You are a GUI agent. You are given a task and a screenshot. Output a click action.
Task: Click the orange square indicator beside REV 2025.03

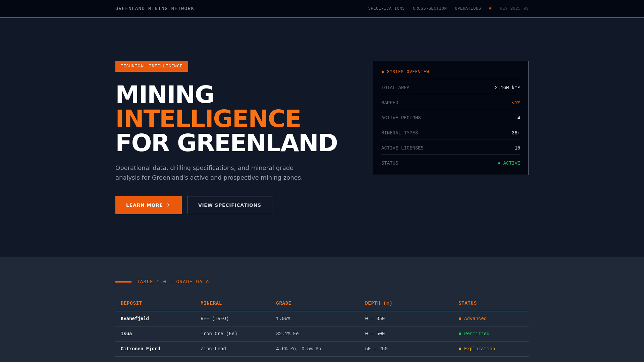coord(490,9)
